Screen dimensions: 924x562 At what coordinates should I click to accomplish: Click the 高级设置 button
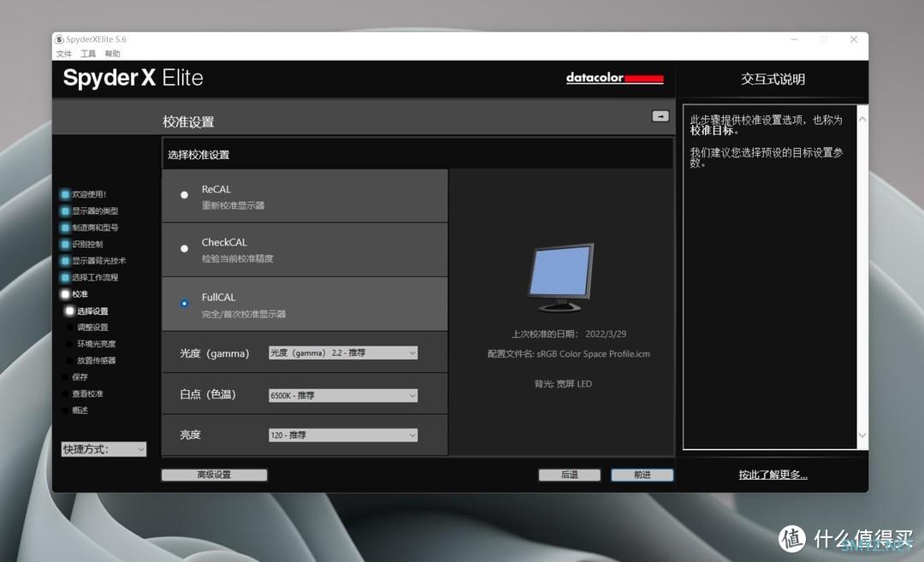coord(215,475)
